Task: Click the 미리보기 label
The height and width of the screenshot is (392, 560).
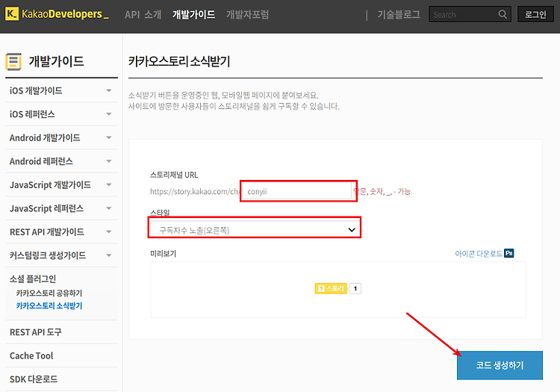Action: click(164, 253)
